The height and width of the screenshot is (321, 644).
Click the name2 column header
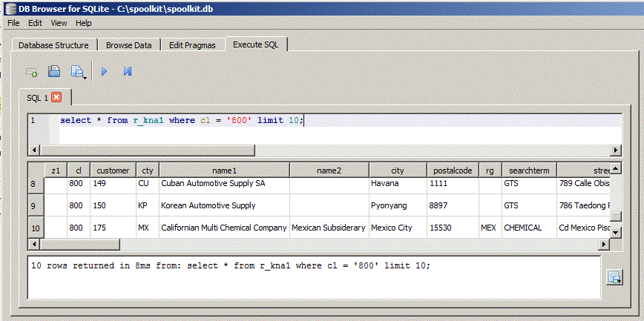point(329,171)
